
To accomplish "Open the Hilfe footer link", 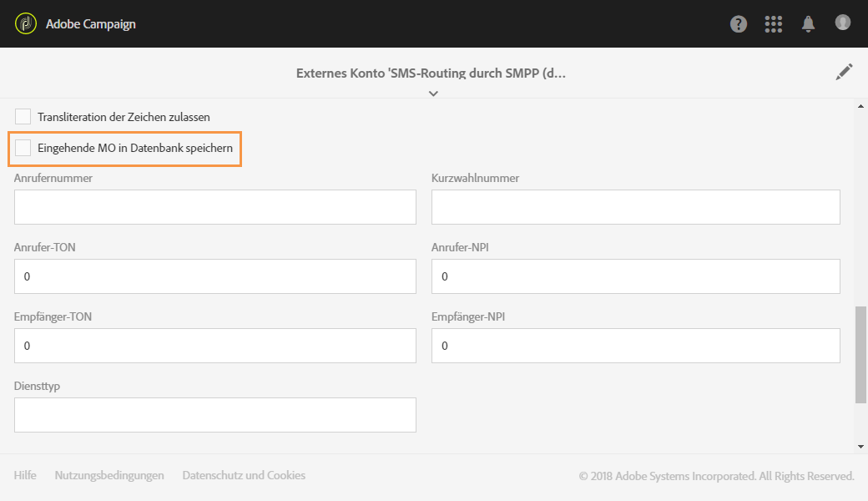I will pos(25,475).
